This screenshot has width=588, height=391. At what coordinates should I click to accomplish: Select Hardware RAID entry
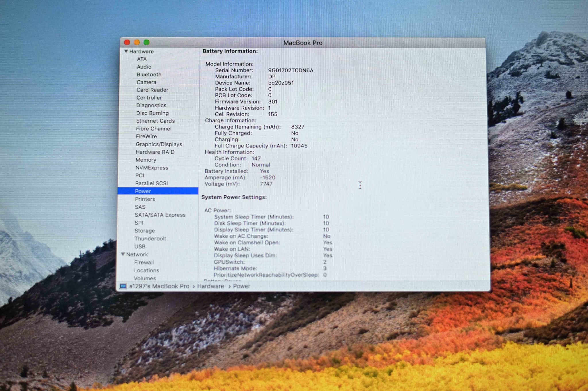[x=155, y=152]
